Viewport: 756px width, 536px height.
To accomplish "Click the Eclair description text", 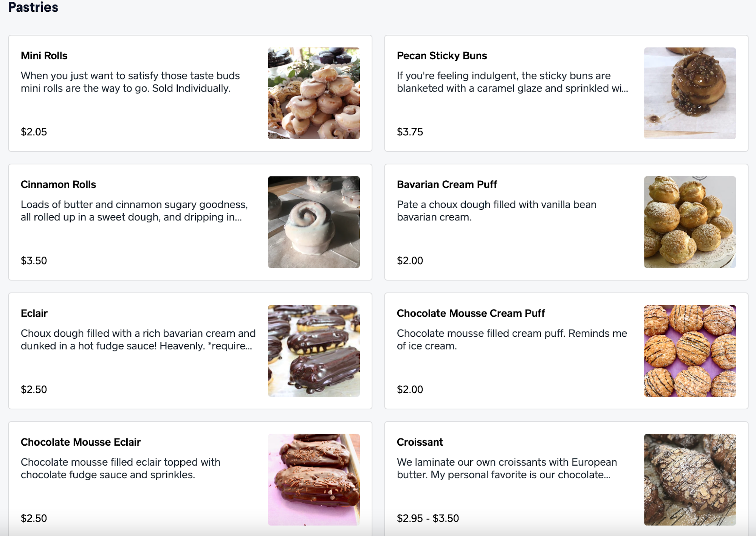I will pyautogui.click(x=138, y=339).
